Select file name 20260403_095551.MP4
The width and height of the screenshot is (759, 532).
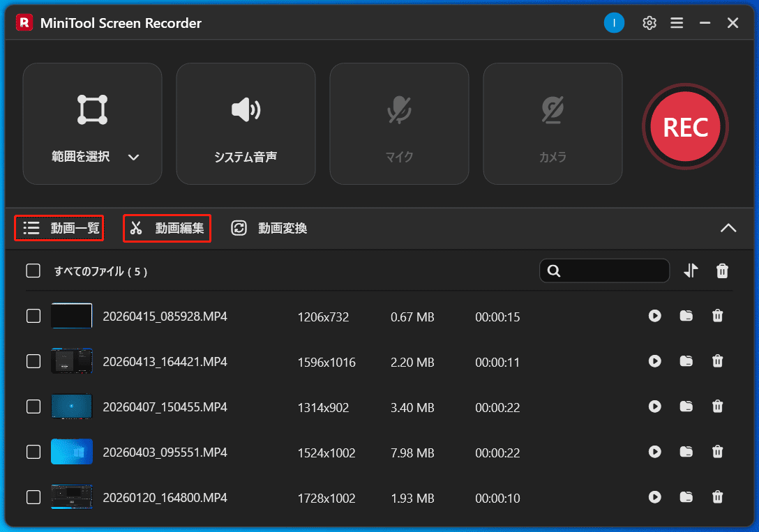coord(165,453)
